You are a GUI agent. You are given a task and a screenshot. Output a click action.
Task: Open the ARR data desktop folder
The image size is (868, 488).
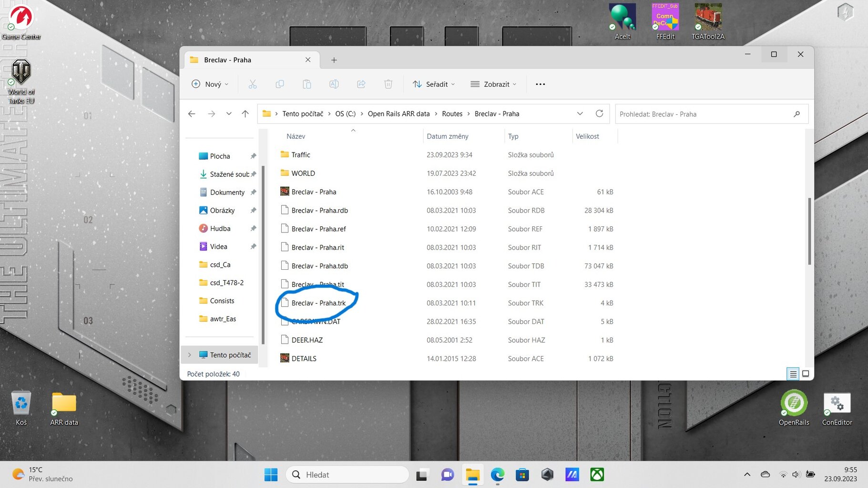pos(64,408)
